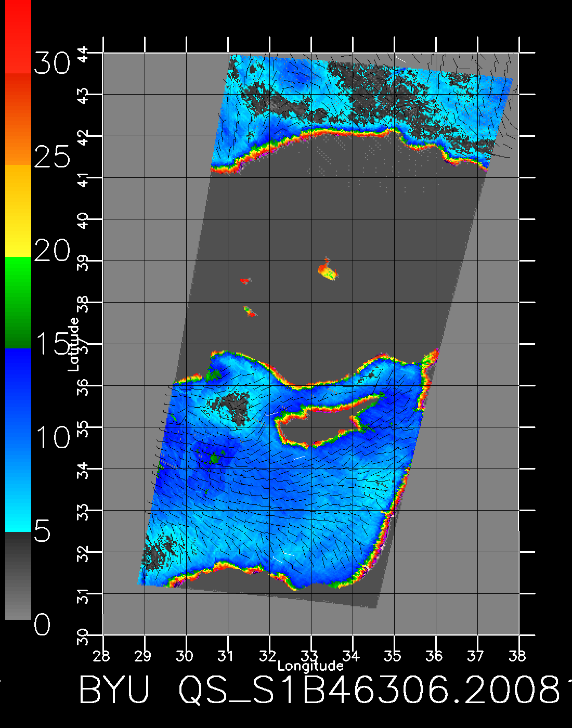
Task: Click the red segment of the colorbar
Action: (x=18, y=36)
